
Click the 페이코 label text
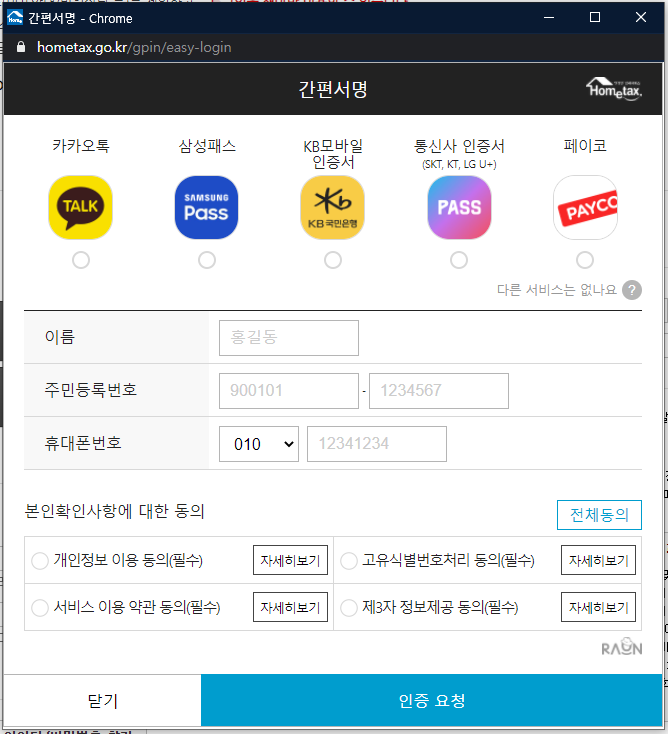coord(585,146)
